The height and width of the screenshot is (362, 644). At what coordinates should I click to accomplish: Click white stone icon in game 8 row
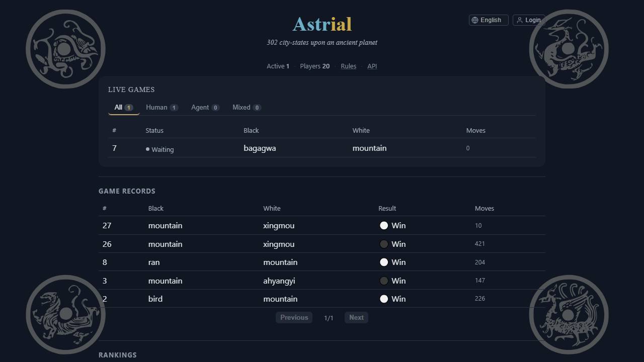384,262
